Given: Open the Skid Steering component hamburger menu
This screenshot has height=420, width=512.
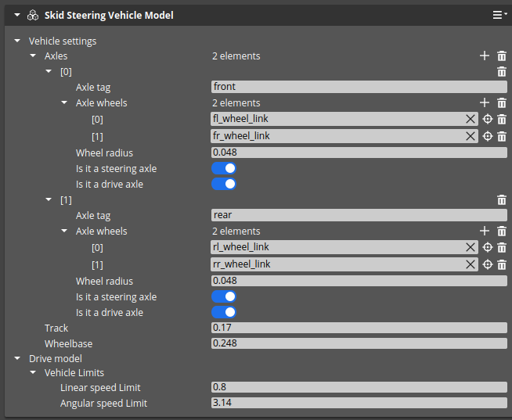Looking at the screenshot, I should pyautogui.click(x=499, y=15).
